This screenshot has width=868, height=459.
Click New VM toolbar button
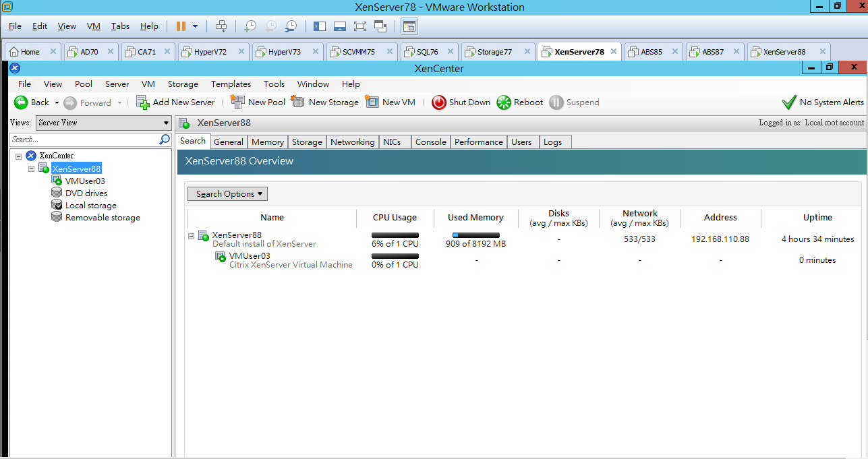pyautogui.click(x=390, y=102)
